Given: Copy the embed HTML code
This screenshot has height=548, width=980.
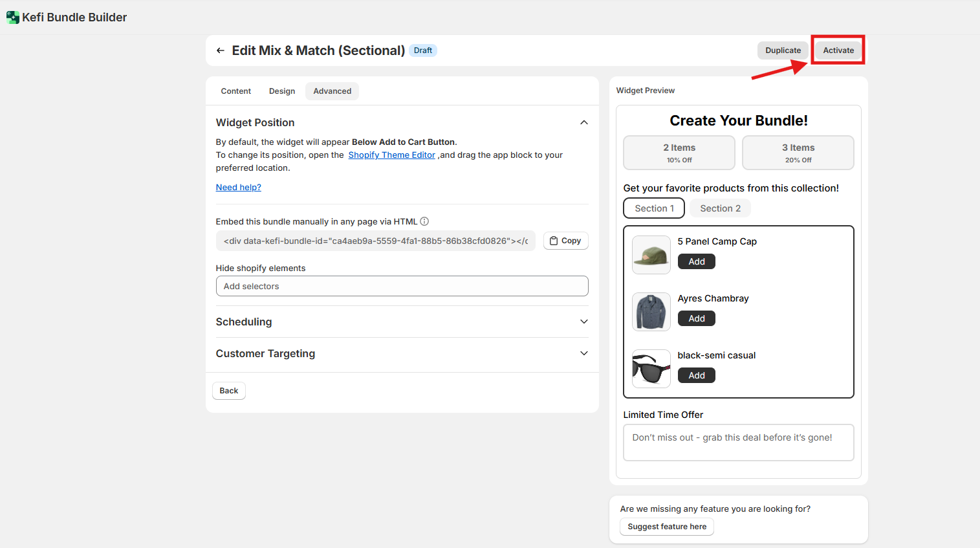Looking at the screenshot, I should (565, 241).
